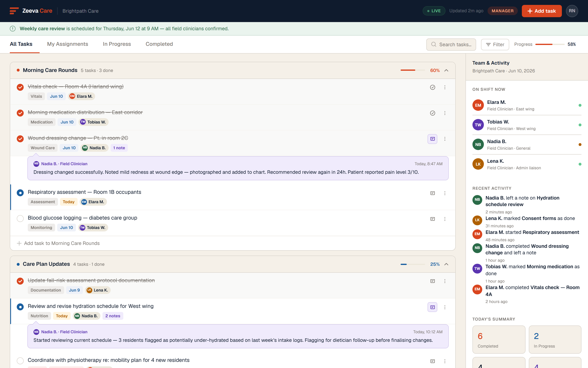Open the more menu for Vitals check task

pos(445,87)
